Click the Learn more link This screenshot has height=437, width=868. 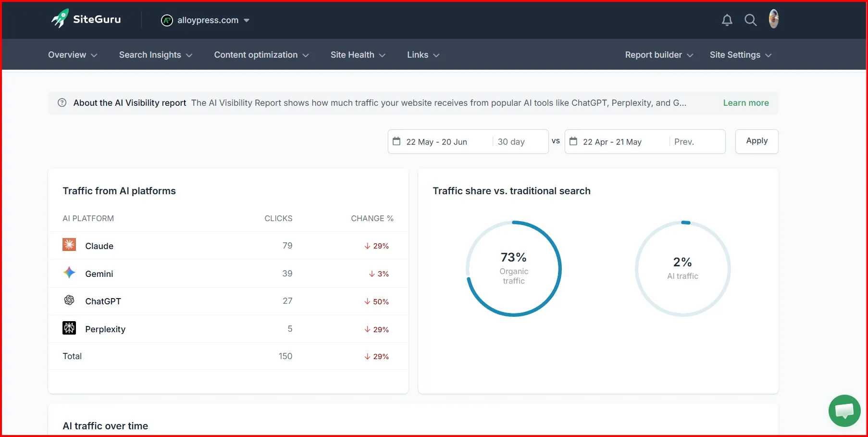point(746,103)
